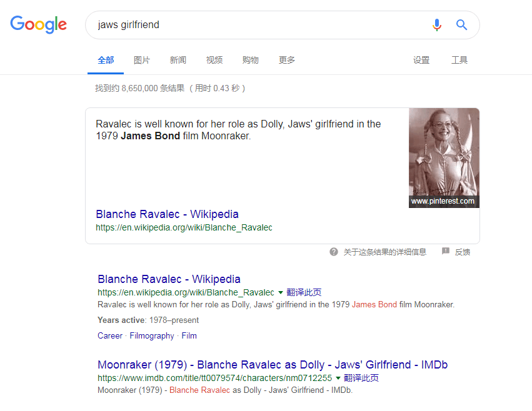
Task: Click the Dolly pinterest thumbnail image
Action: point(444,153)
